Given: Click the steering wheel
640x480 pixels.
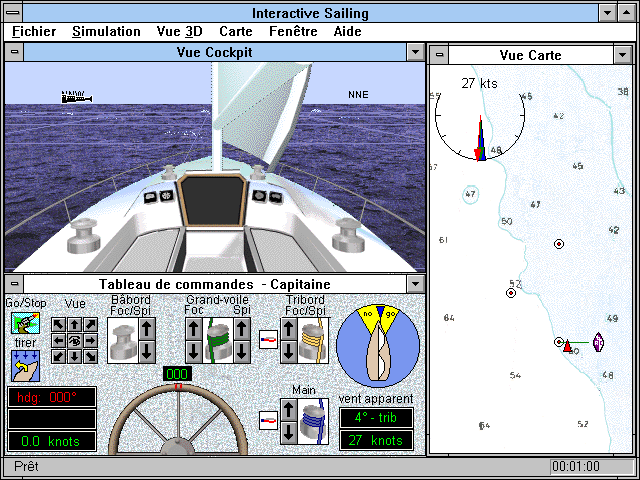Looking at the screenshot, I should [178, 420].
